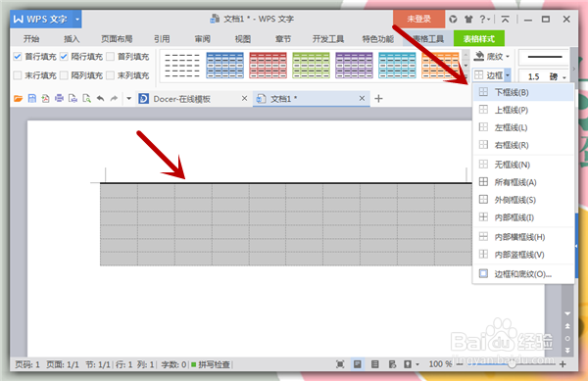Expand the quick access toolbar customize arrow
The width and height of the screenshot is (588, 381).
[129, 99]
